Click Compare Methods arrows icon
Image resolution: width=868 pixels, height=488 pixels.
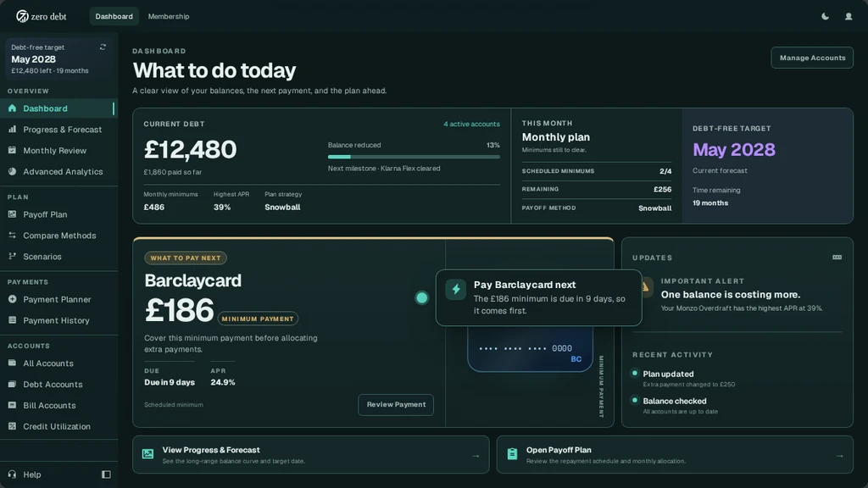(12, 236)
